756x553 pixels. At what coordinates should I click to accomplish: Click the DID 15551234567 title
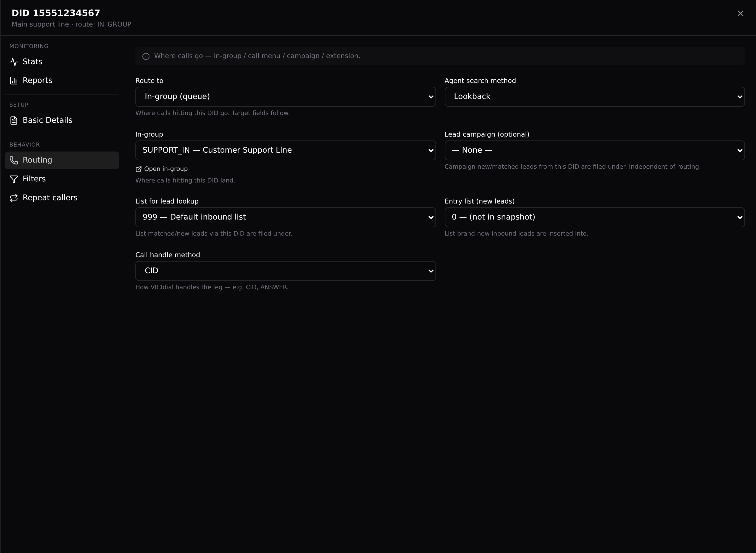(x=56, y=13)
